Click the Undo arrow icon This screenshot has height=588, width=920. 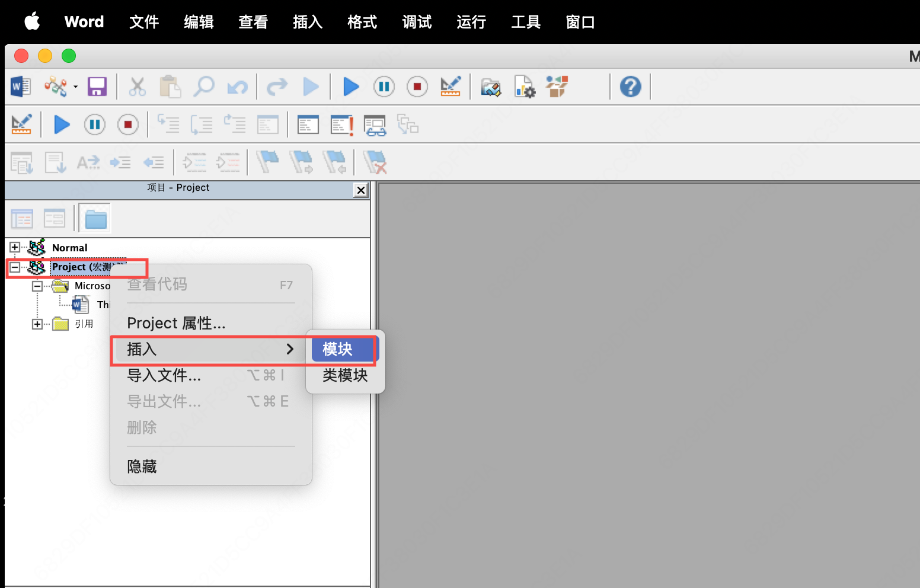238,87
